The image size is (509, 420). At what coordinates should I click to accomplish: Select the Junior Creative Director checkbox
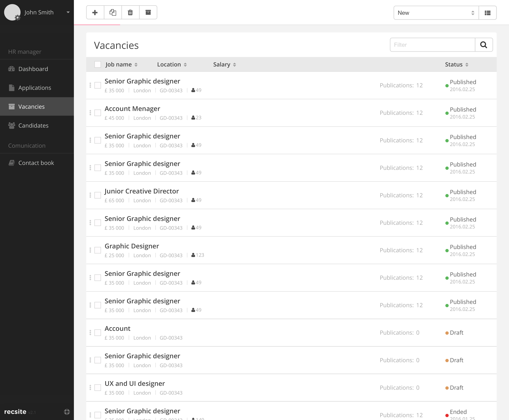[98, 195]
